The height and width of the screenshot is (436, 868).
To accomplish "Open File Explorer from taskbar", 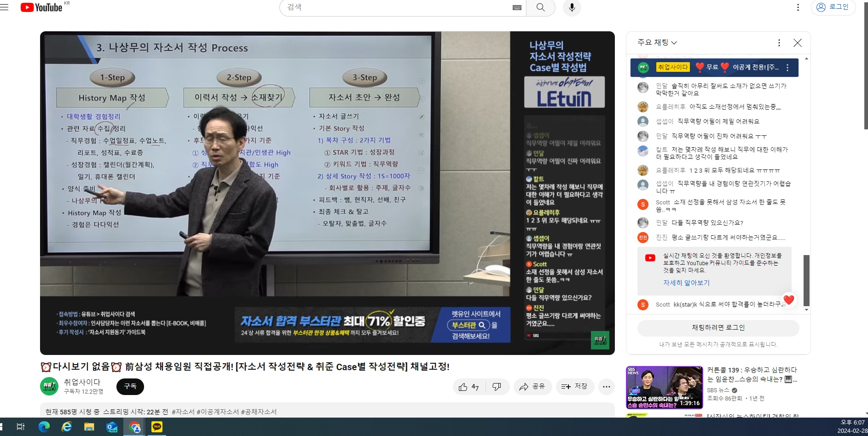I will click(89, 427).
